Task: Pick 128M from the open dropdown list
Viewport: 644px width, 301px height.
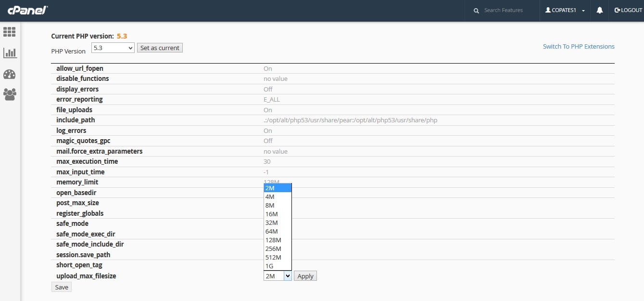Action: [x=278, y=240]
